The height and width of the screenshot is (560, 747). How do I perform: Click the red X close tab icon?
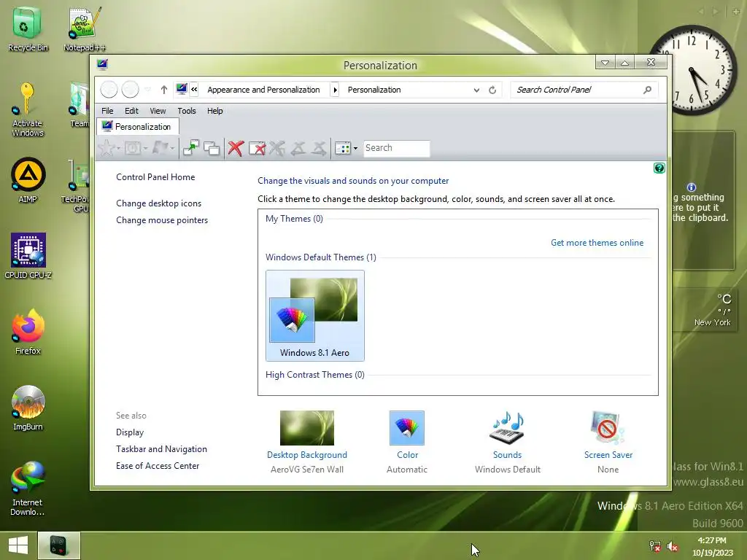236,148
